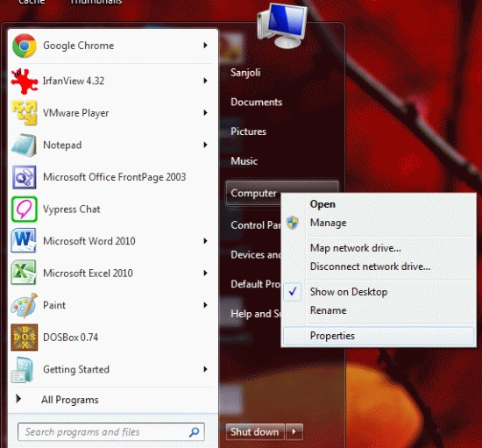Expand Google Chrome jump list arrow
The height and width of the screenshot is (448, 482).
coord(205,46)
